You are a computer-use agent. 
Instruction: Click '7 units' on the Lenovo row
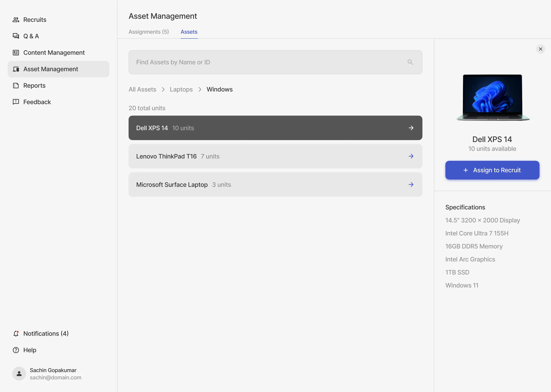[x=210, y=156]
